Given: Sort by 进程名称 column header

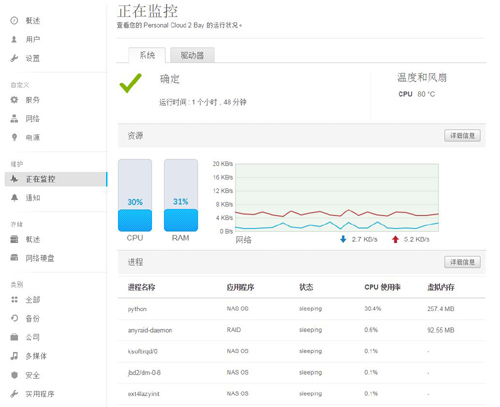Looking at the screenshot, I should point(141,287).
